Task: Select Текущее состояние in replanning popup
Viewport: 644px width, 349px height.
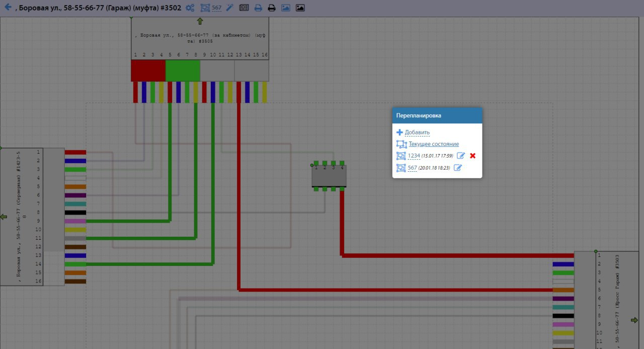Action: [434, 144]
